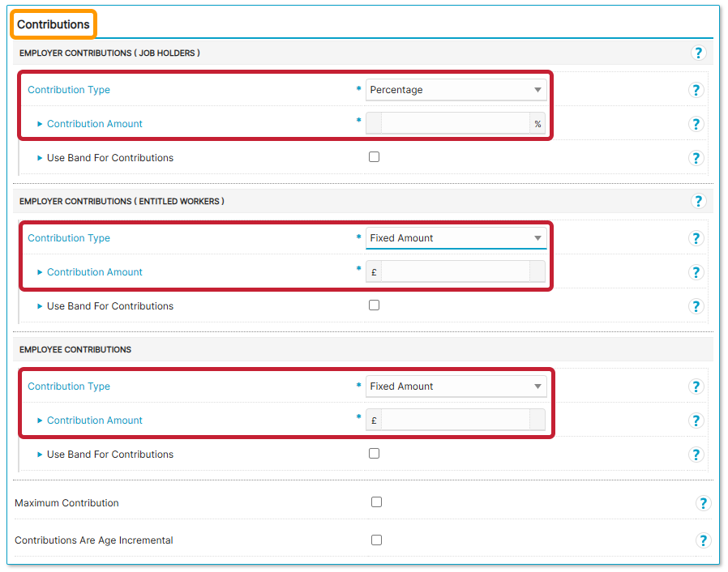Open Job Holders Contribution Type dropdown showing Percentage
Viewport: 728px width, 572px height.
456,90
